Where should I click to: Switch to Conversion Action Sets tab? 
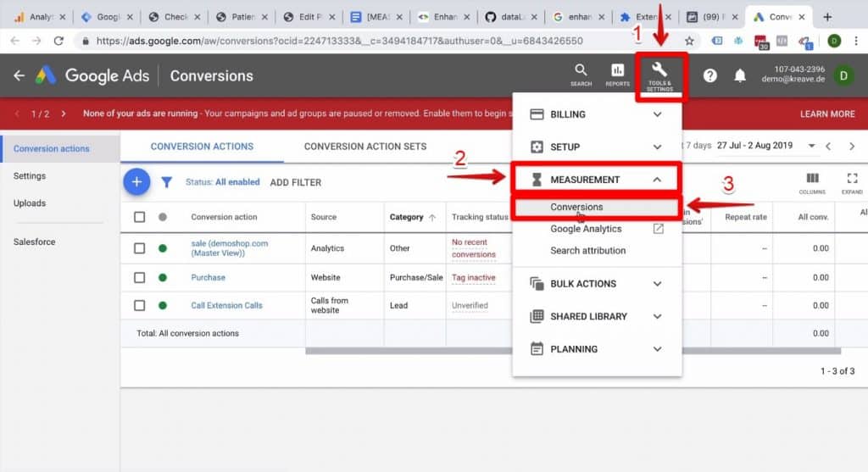tap(365, 147)
